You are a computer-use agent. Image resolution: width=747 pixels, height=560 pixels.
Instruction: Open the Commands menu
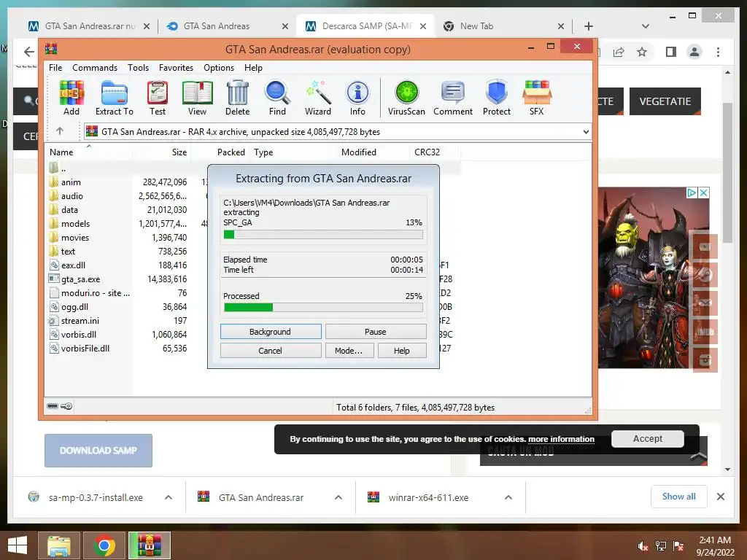(x=95, y=68)
